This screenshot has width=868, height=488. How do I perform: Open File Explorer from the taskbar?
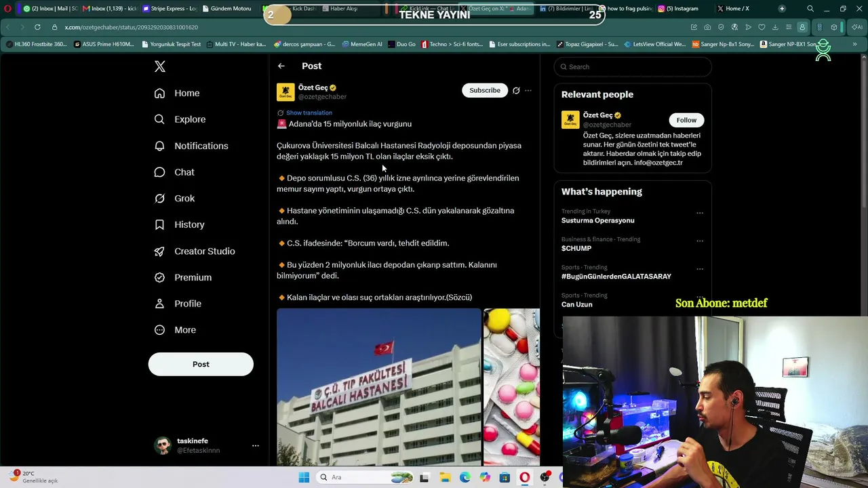click(445, 477)
